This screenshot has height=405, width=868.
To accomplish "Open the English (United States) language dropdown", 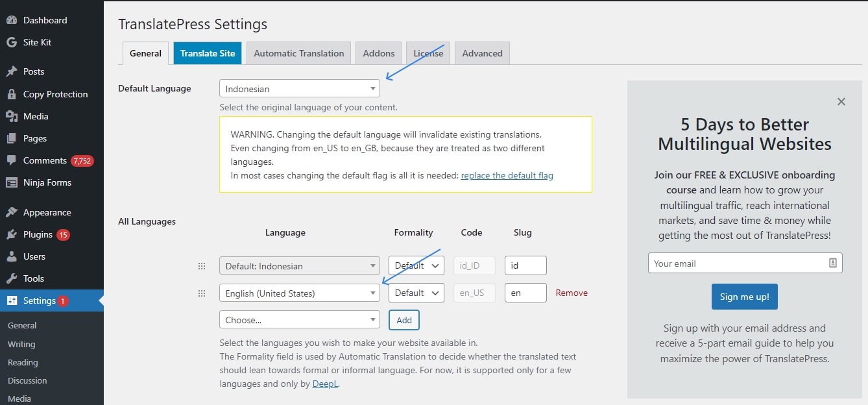I will pos(299,293).
